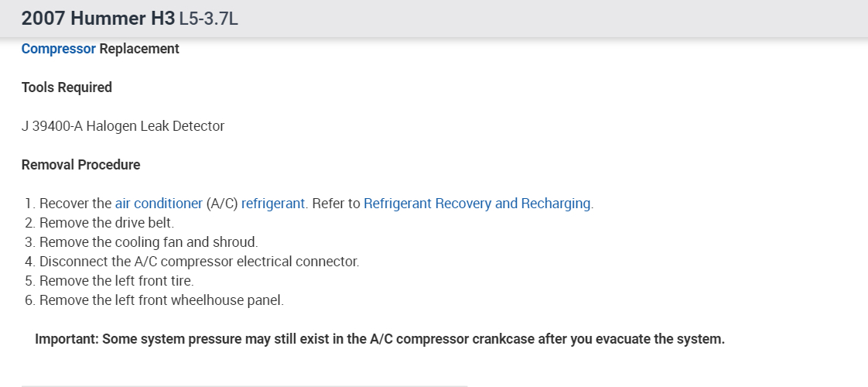868x387 pixels.
Task: Open the Compressor link in the heading
Action: tap(59, 49)
